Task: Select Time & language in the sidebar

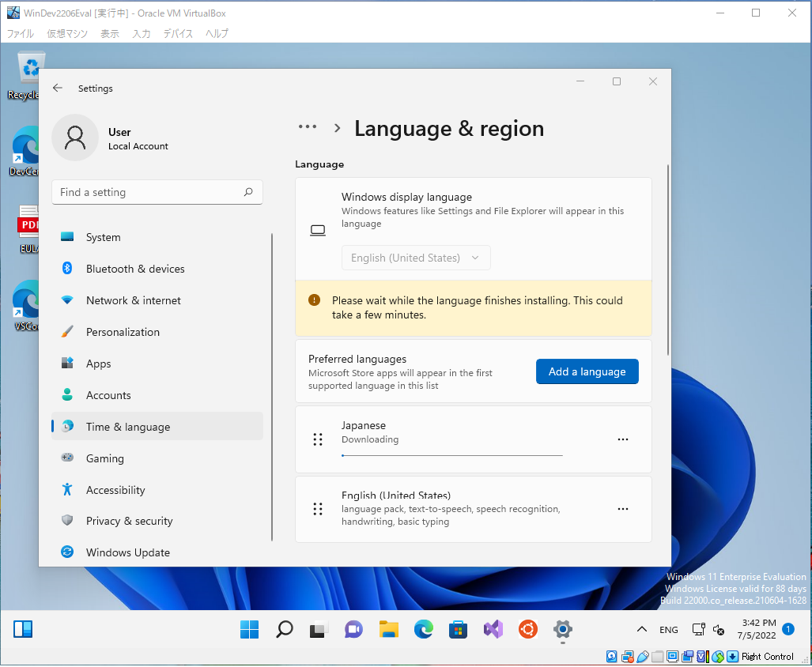Action: pyautogui.click(x=157, y=427)
